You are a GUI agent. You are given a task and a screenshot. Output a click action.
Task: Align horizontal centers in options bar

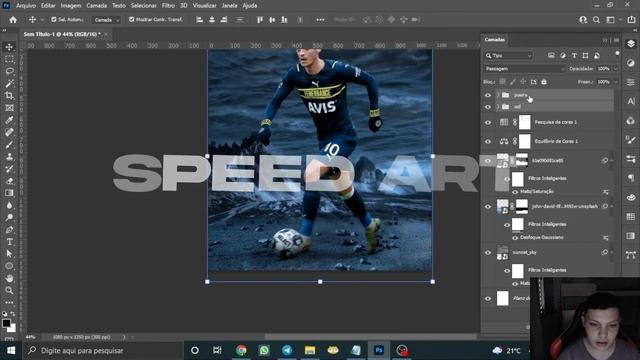[212, 20]
